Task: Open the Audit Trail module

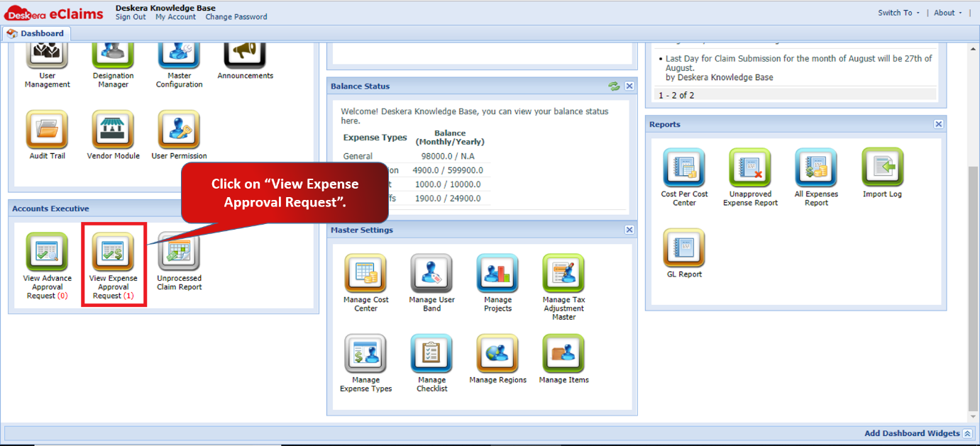Action: click(47, 130)
